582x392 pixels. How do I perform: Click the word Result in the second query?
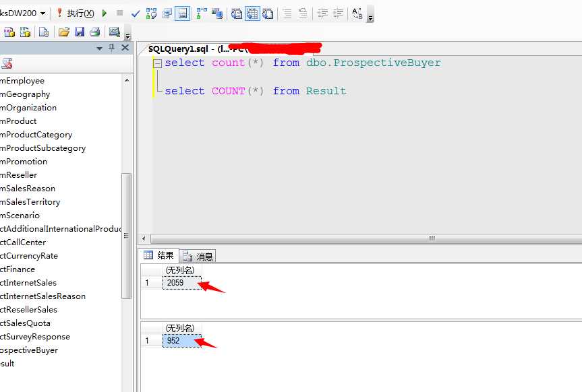point(326,91)
